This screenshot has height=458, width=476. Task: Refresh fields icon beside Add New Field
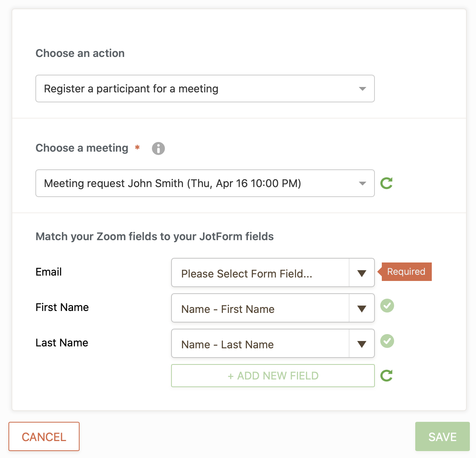(386, 376)
